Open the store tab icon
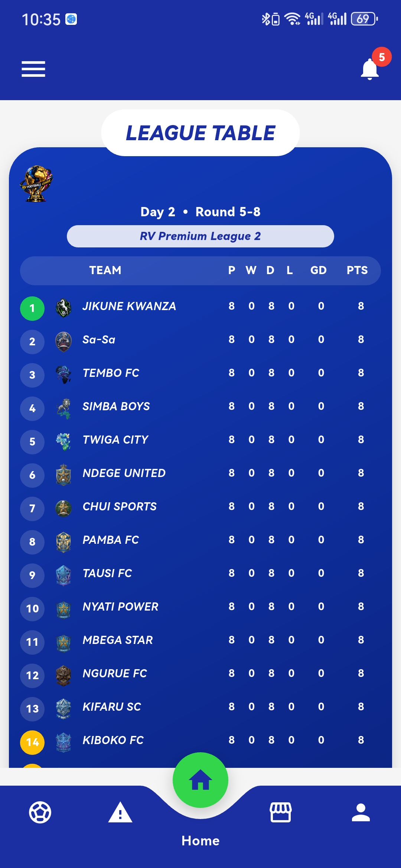The height and width of the screenshot is (868, 401). pos(281,812)
